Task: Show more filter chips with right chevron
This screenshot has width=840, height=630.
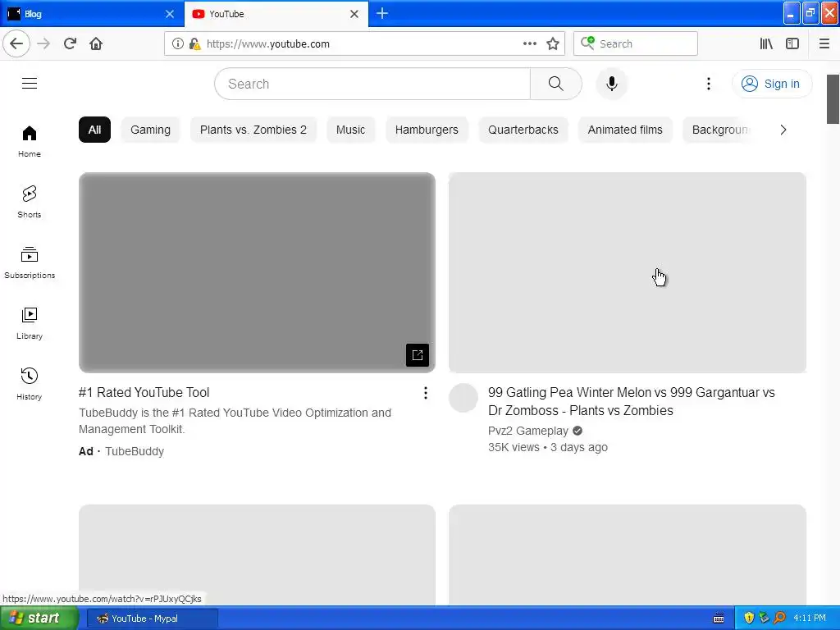Action: (783, 130)
